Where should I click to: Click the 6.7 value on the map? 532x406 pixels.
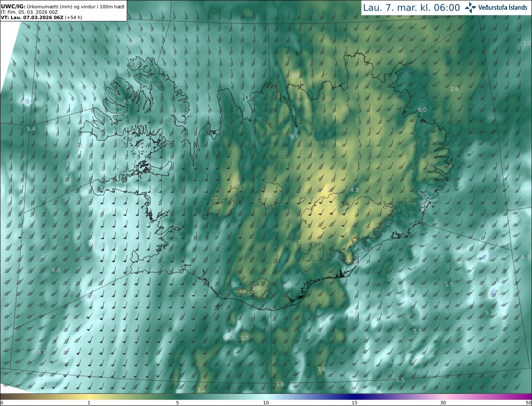pyautogui.click(x=294, y=136)
